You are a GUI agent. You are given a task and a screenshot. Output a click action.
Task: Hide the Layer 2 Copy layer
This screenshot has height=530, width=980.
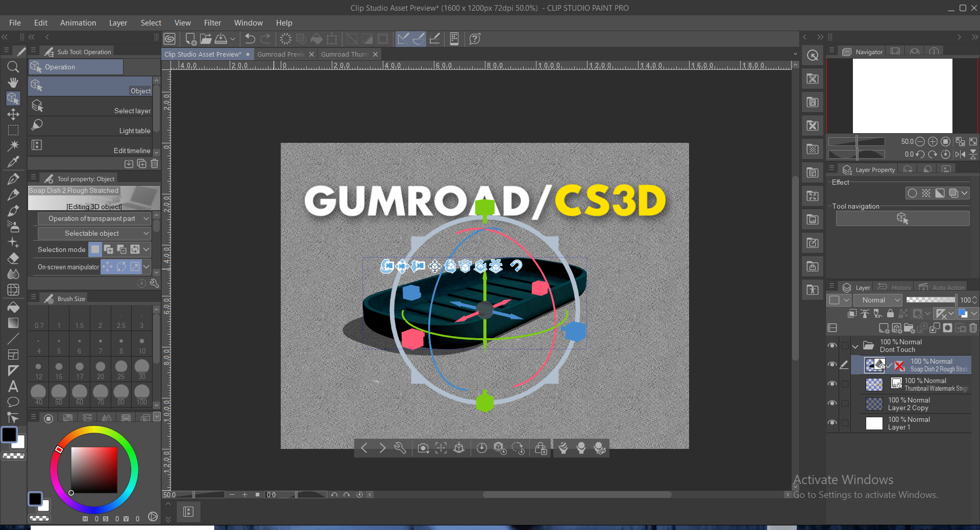point(832,403)
